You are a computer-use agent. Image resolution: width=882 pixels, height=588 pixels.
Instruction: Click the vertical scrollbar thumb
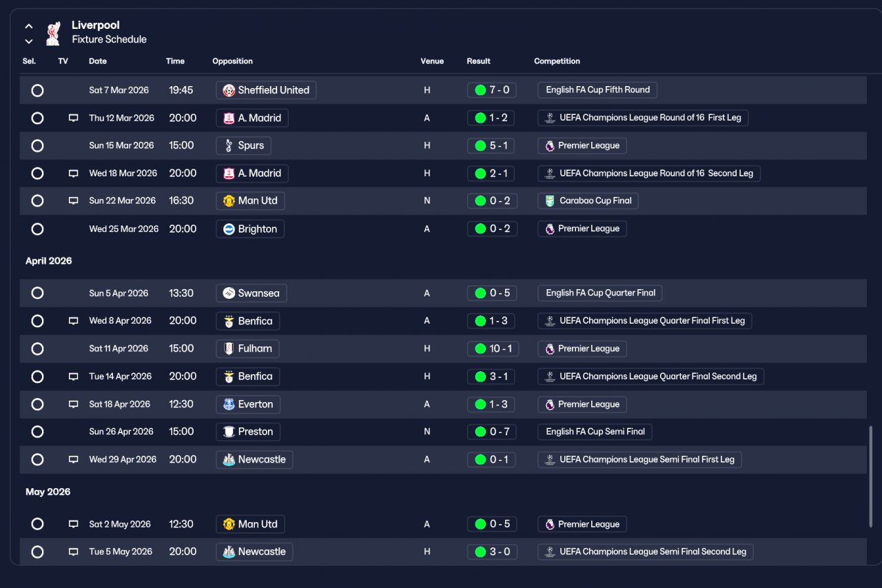(870, 477)
